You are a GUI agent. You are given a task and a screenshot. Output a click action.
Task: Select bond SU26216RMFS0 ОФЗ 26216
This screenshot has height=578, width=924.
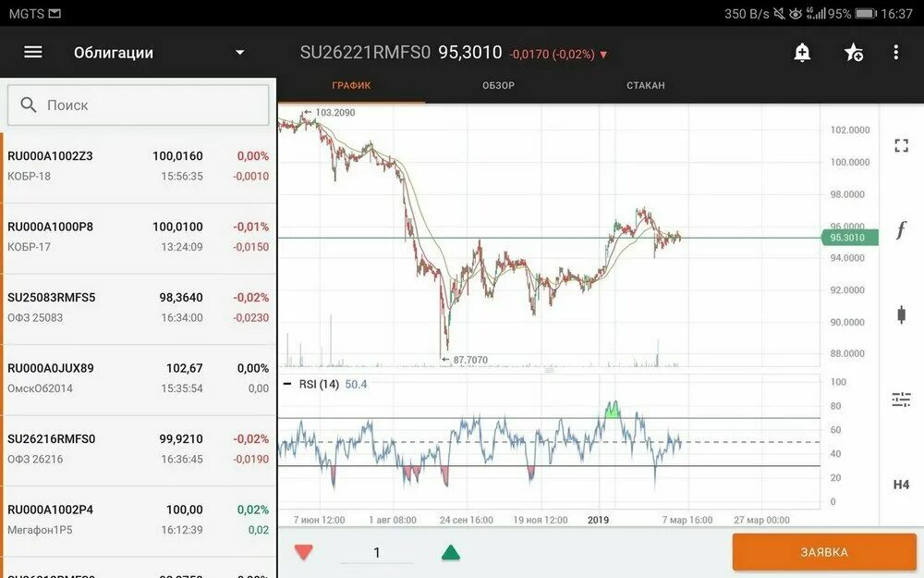coord(139,449)
